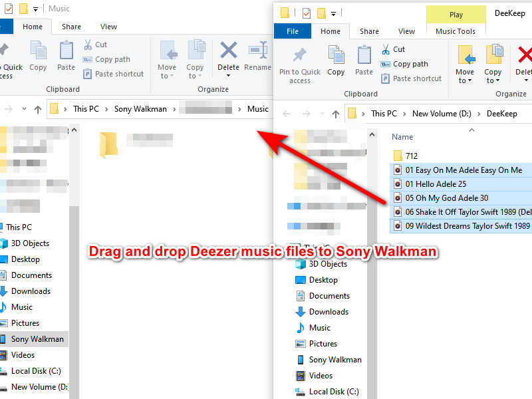
Task: Click Paste icon in DeeKeep window ribbon
Action: (364, 55)
